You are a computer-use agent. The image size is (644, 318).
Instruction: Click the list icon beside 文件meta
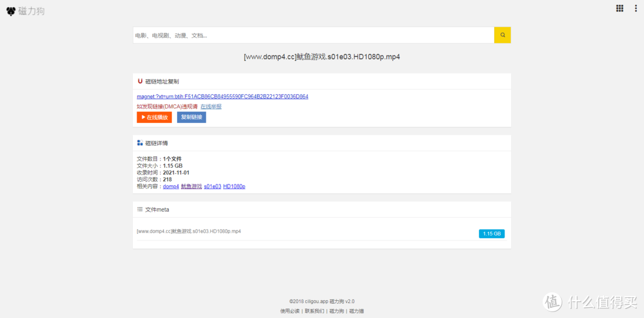point(140,209)
